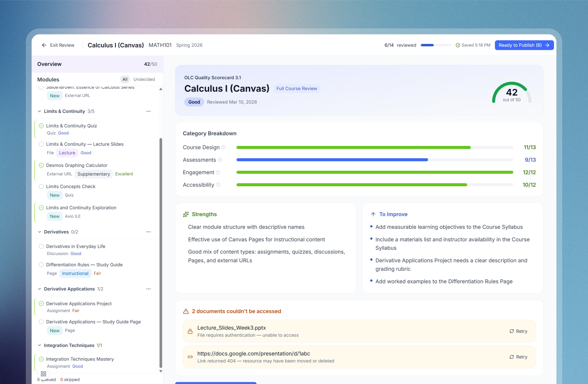Open the Derivatives module more-options menu
This screenshot has height=384, width=588.
click(x=148, y=232)
